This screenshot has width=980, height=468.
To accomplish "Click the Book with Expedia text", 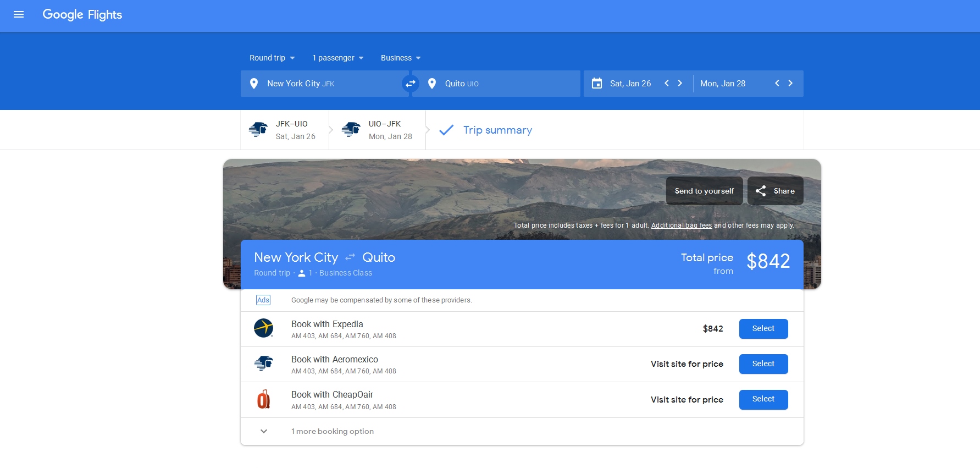I will (x=327, y=324).
